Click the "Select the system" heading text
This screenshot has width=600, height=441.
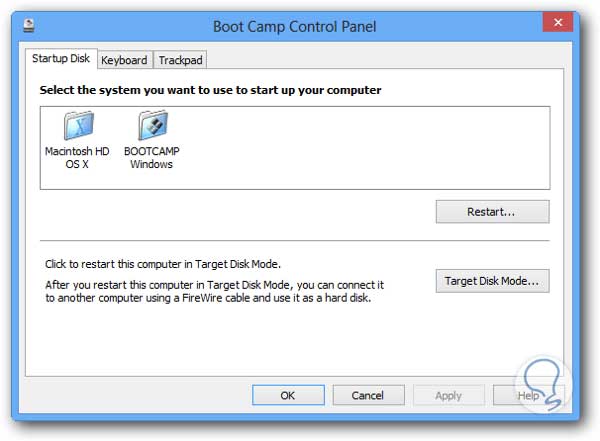[x=210, y=91]
